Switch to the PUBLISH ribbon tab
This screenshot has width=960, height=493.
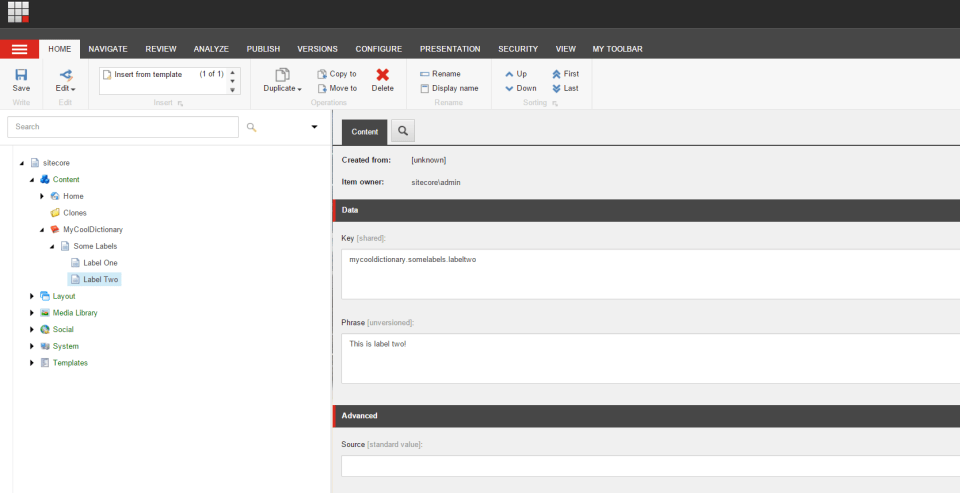coord(263,49)
